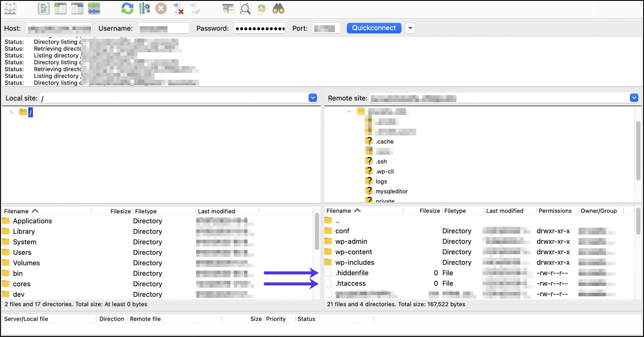
Task: Open the Quickconnect options dropdown
Action: (x=410, y=28)
